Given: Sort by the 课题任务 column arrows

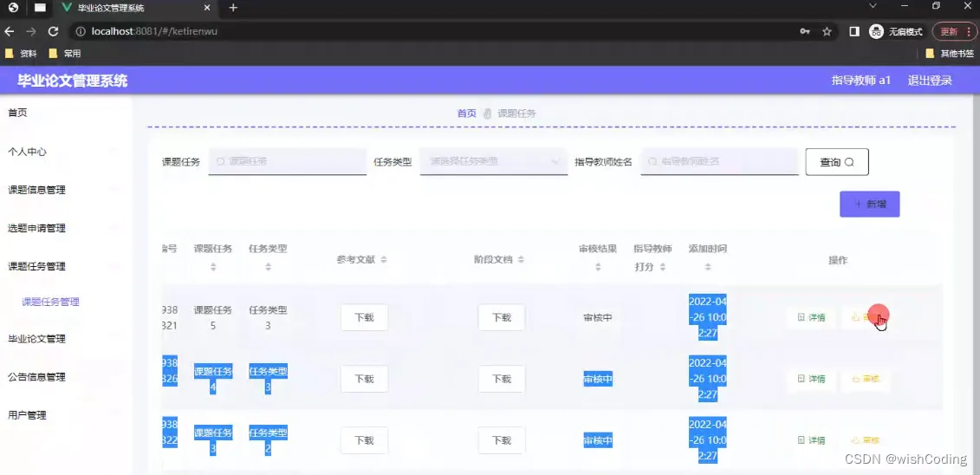Looking at the screenshot, I should (x=213, y=267).
